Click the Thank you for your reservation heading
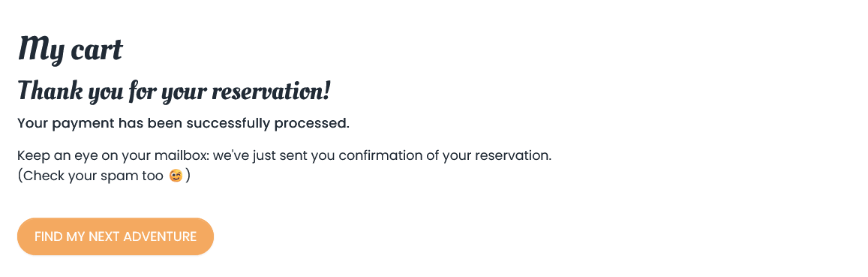This screenshot has height=277, width=868. pyautogui.click(x=174, y=90)
